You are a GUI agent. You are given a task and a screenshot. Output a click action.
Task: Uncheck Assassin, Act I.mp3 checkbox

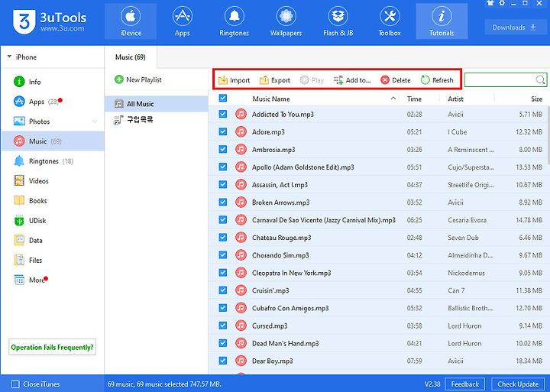coord(223,184)
